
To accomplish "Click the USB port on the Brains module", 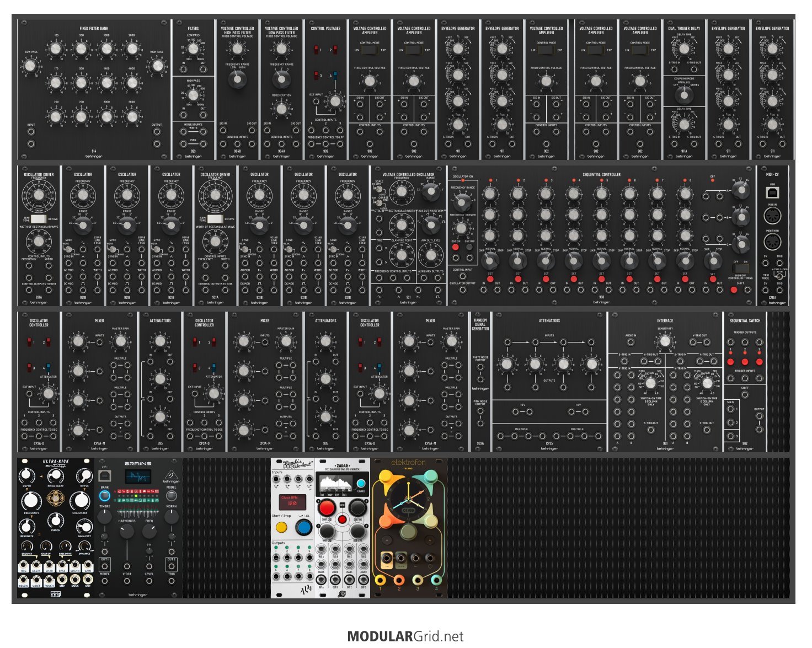I will point(104,476).
